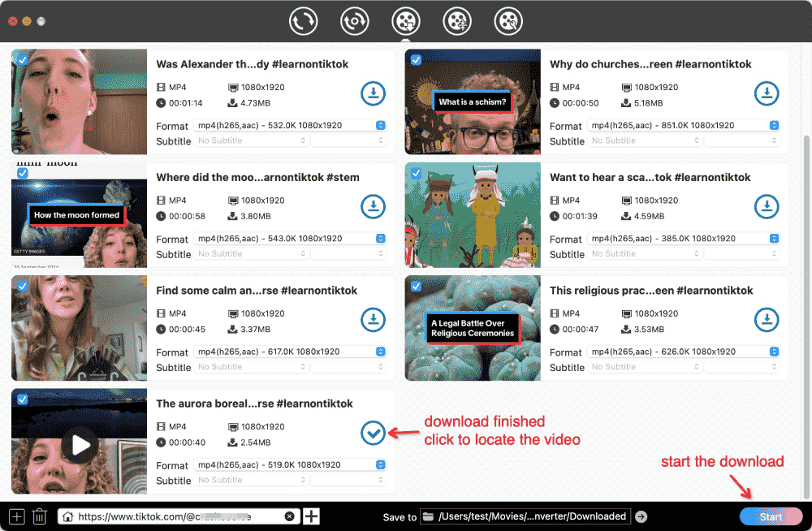Open the video Compressor icon
The image size is (812, 531).
(456, 20)
